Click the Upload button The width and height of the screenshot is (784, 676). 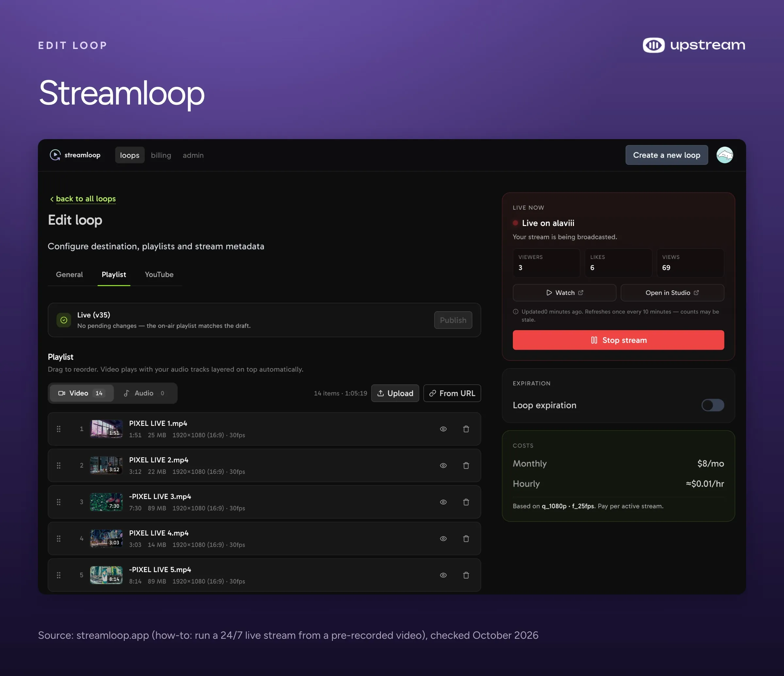(x=395, y=393)
